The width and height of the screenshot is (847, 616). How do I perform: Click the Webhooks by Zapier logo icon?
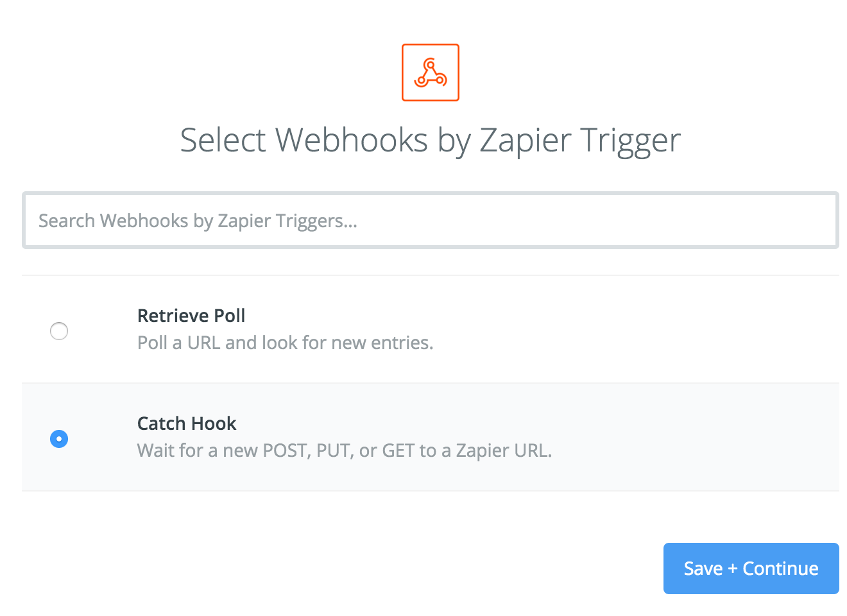pos(430,73)
